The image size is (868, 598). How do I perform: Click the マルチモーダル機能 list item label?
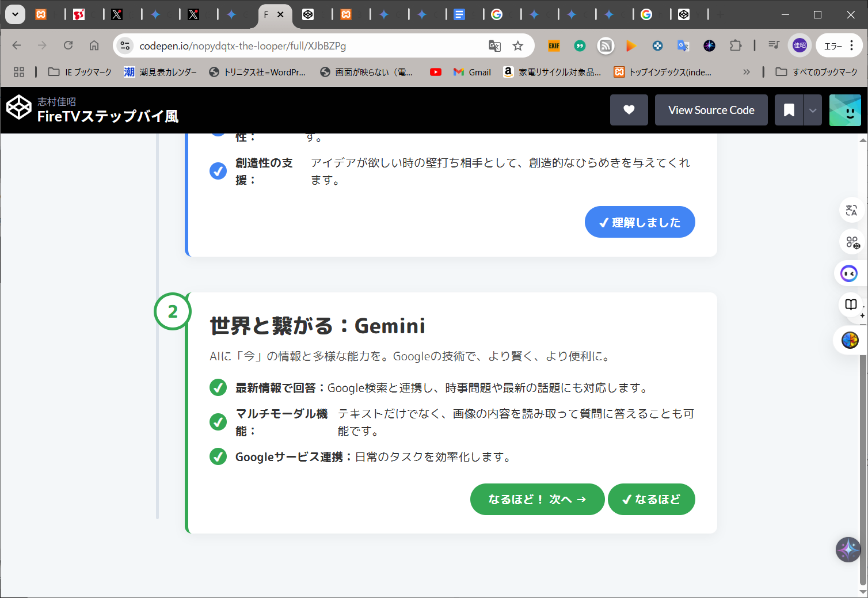[x=281, y=422]
